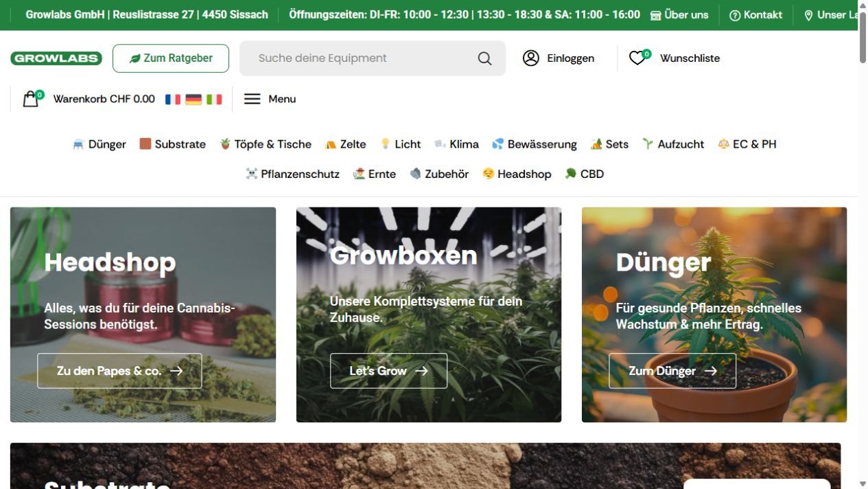Image resolution: width=868 pixels, height=489 pixels.
Task: Open the Töpfe & Tische category
Action: pyautogui.click(x=273, y=144)
